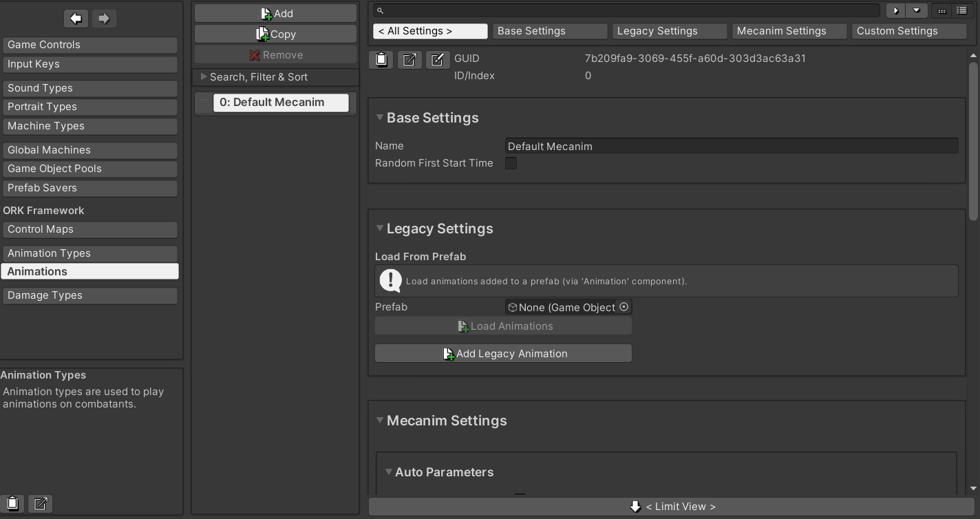Expand Search, Filter & Sort foldout
980x519 pixels.
point(204,76)
